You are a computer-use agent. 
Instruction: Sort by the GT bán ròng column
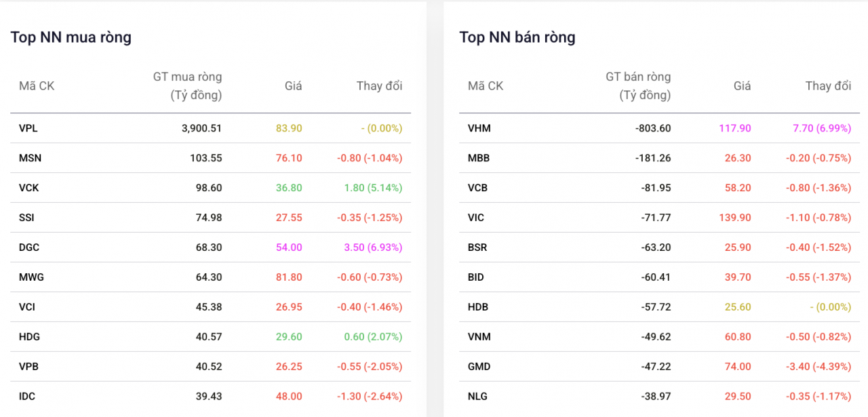pyautogui.click(x=638, y=86)
